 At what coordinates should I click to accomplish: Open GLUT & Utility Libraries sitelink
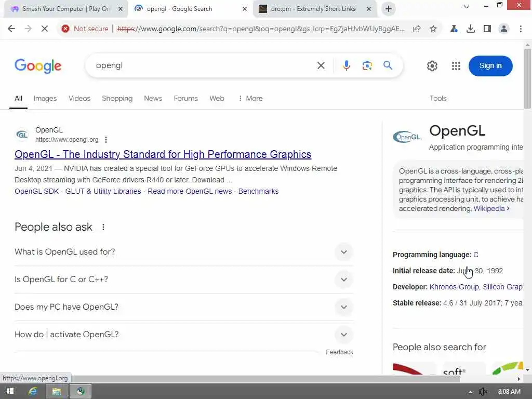pos(103,191)
